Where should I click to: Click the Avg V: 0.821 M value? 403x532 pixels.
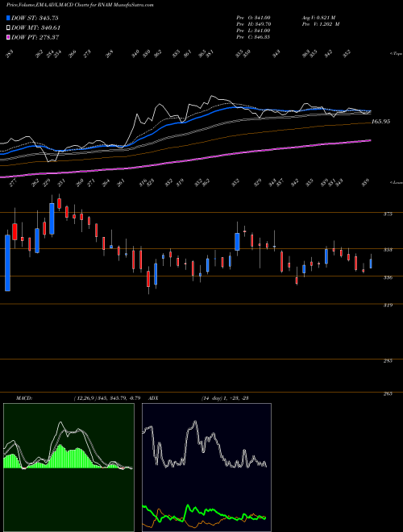pyautogui.click(x=318, y=18)
